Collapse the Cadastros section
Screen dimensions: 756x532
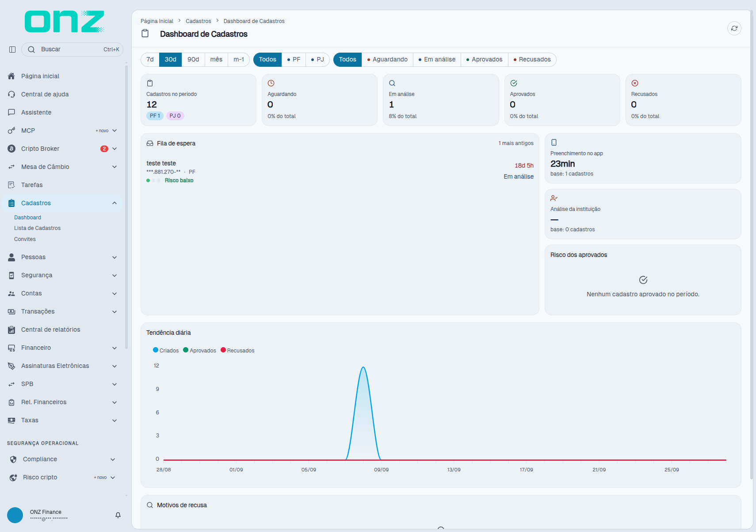click(62, 203)
